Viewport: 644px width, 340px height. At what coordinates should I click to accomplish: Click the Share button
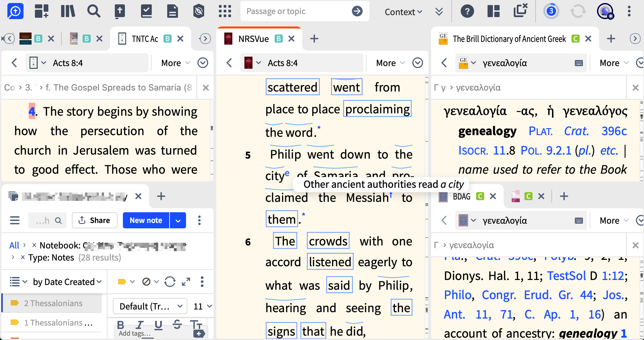coord(95,220)
